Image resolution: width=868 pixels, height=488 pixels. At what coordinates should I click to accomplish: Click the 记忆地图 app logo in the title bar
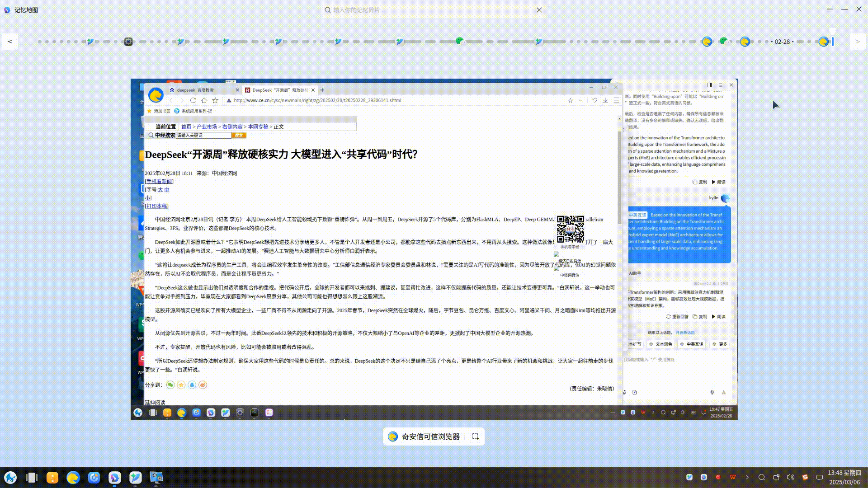(7, 10)
